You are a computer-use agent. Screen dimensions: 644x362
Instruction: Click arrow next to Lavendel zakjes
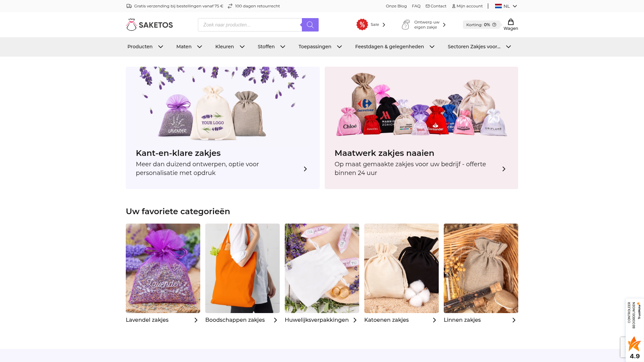196,320
